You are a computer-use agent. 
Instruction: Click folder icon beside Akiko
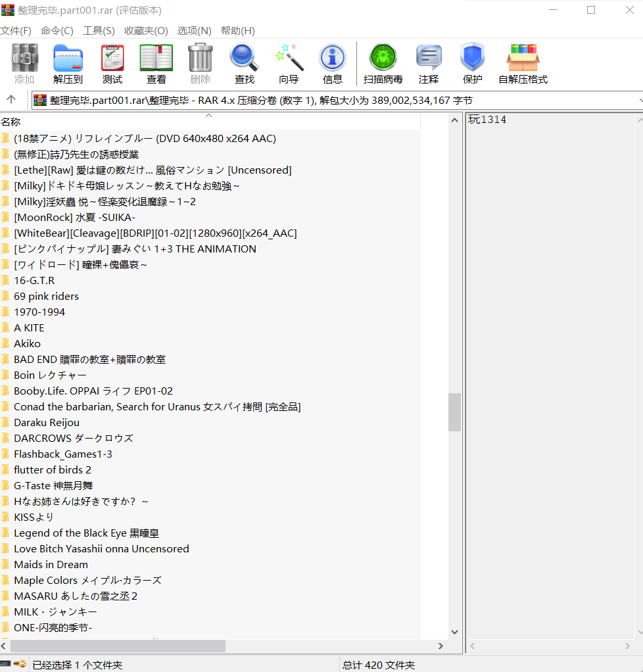pos(5,343)
